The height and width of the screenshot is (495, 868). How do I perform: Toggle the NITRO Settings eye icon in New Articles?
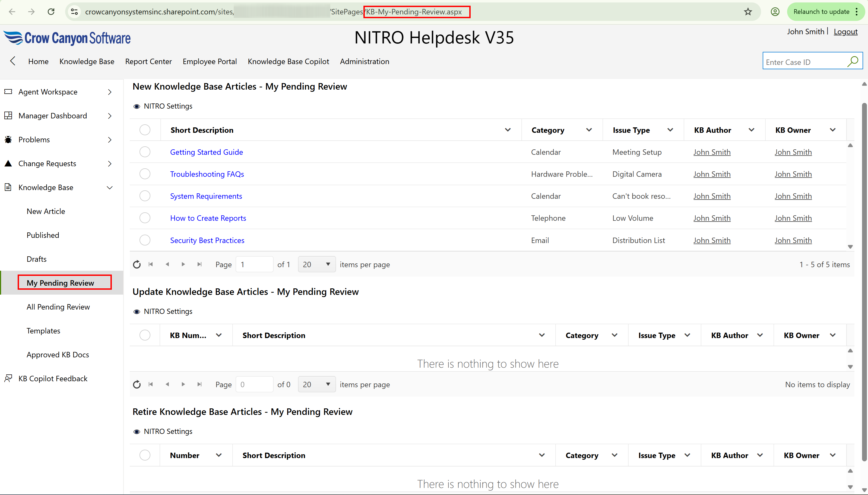point(137,106)
